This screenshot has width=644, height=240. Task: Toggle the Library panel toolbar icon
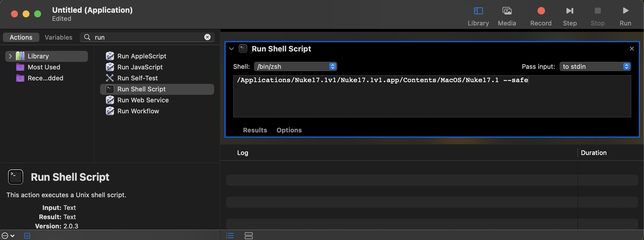(x=478, y=11)
